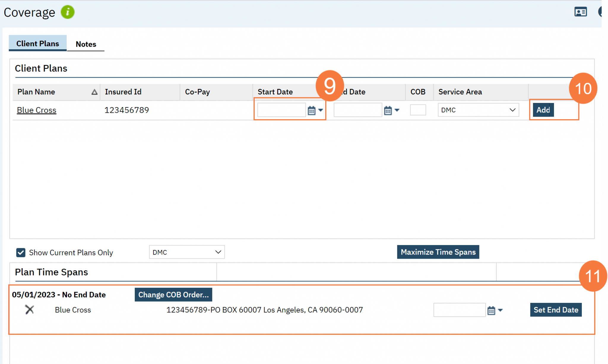Toggle Show Current Plans Only checkbox
Screen dimensions: 608x364
[21, 252]
